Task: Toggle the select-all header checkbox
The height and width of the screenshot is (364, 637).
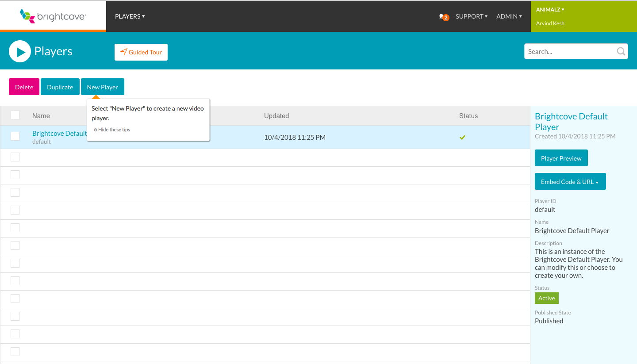Action: pyautogui.click(x=15, y=115)
